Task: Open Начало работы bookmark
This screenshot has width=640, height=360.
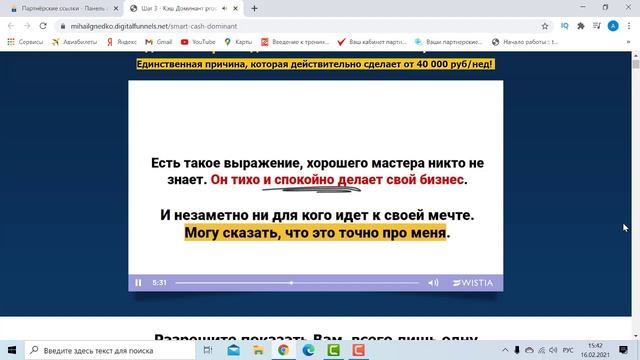Action: click(x=524, y=42)
